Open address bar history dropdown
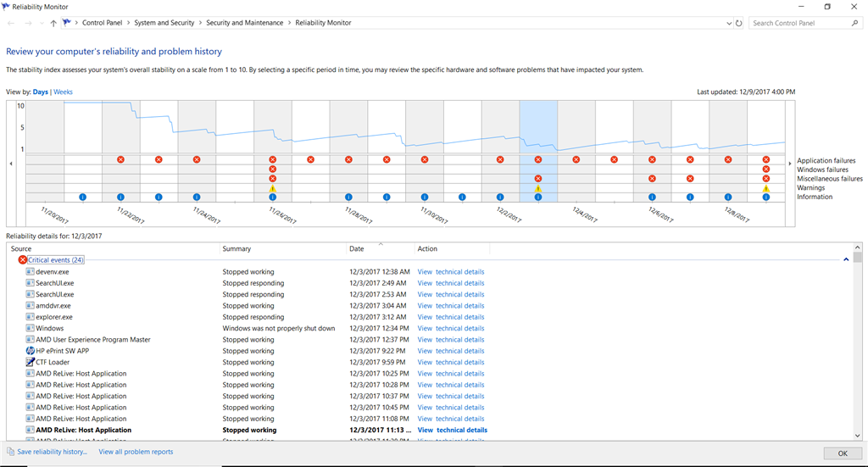Screen dimensions: 868x467 click(728, 23)
